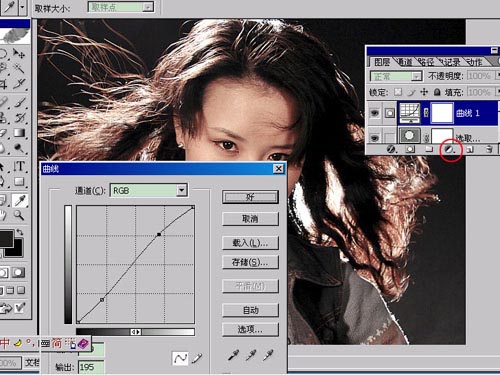Toggle lock position
This screenshot has width=500, height=375.
coord(424,92)
